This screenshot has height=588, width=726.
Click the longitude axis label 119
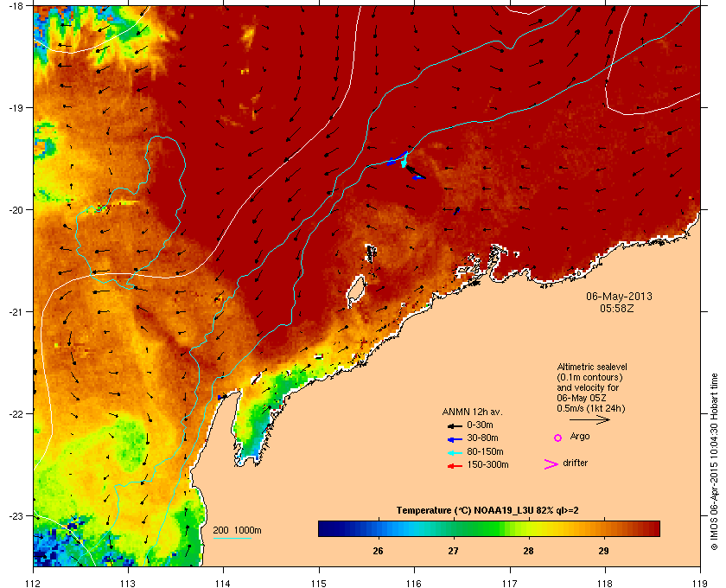click(700, 584)
